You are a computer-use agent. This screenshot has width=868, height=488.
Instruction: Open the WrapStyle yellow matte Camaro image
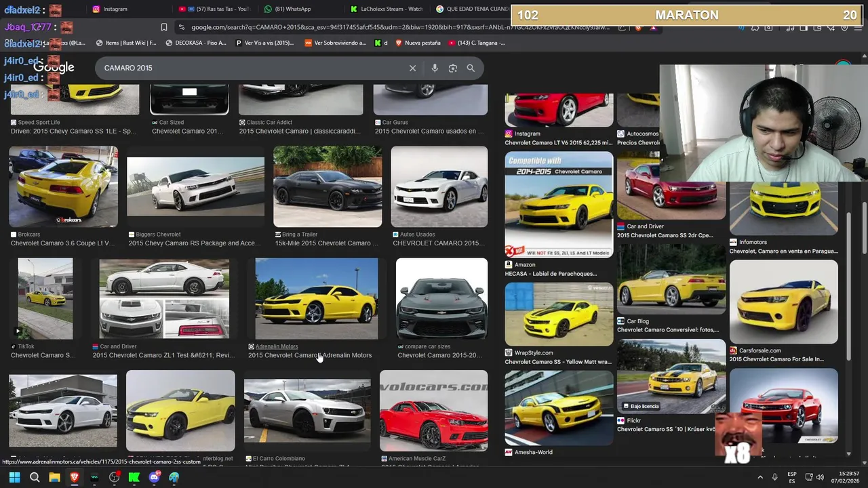click(x=559, y=314)
